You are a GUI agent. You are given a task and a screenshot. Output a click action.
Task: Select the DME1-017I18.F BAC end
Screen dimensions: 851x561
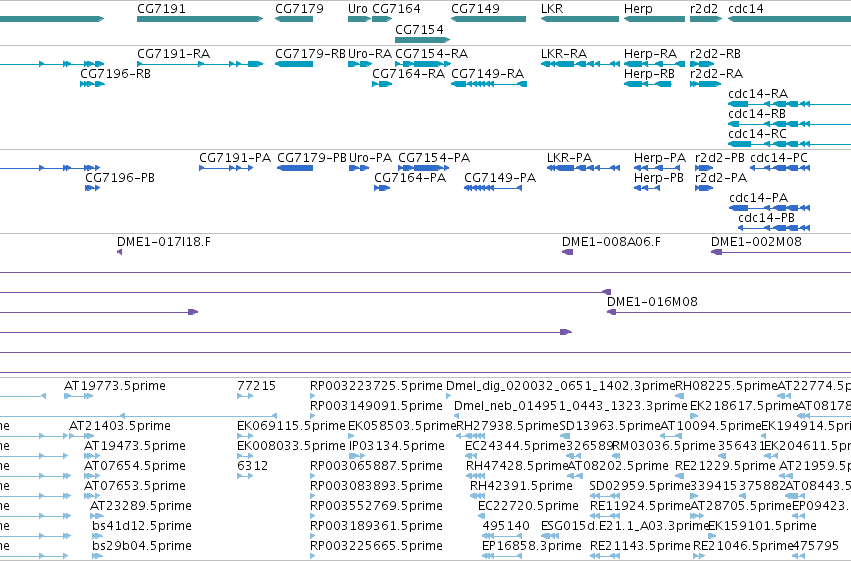pos(119,252)
